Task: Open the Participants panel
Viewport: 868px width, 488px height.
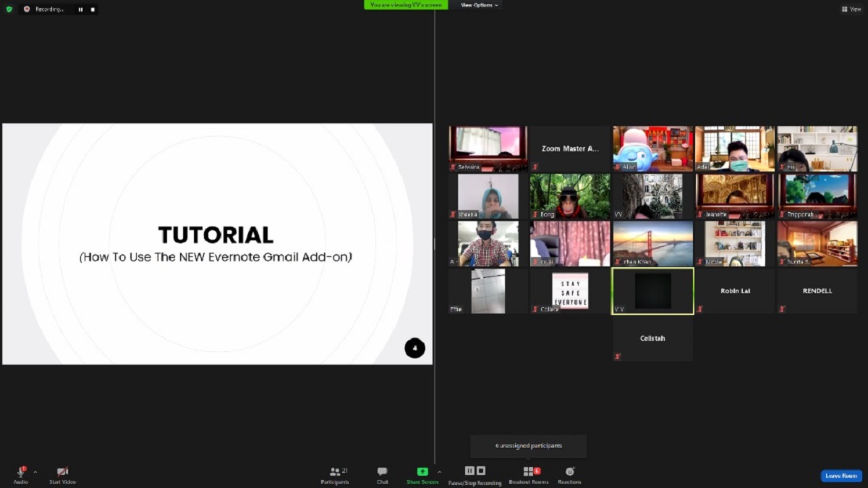Action: pyautogui.click(x=335, y=475)
